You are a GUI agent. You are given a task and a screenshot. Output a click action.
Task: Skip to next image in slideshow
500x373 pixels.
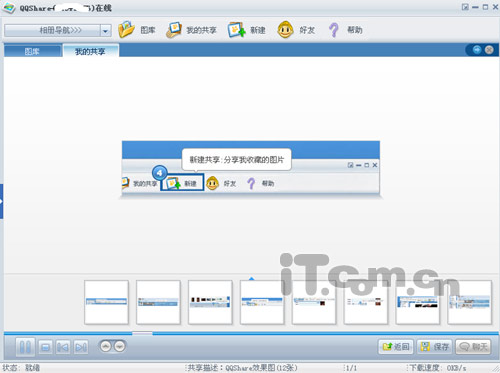tap(81, 347)
